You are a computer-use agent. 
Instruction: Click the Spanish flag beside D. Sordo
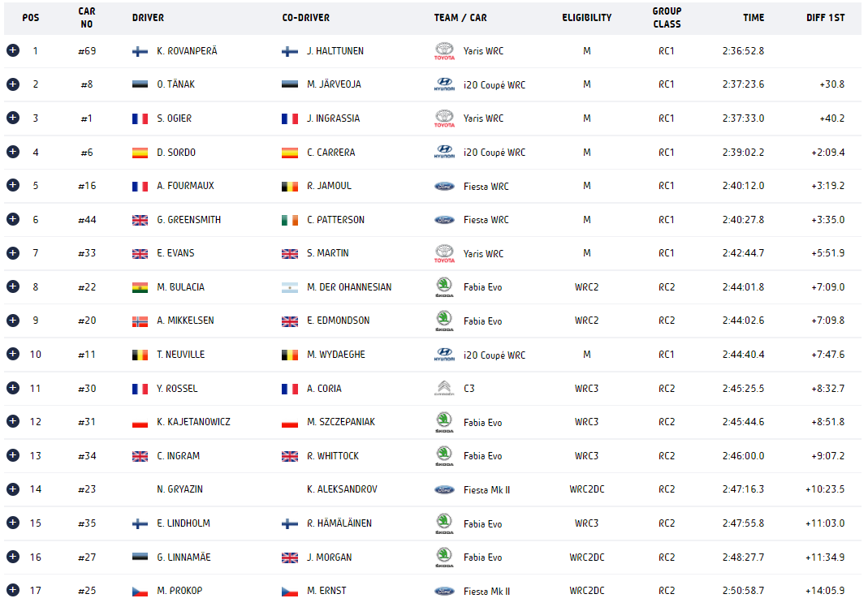(x=140, y=153)
